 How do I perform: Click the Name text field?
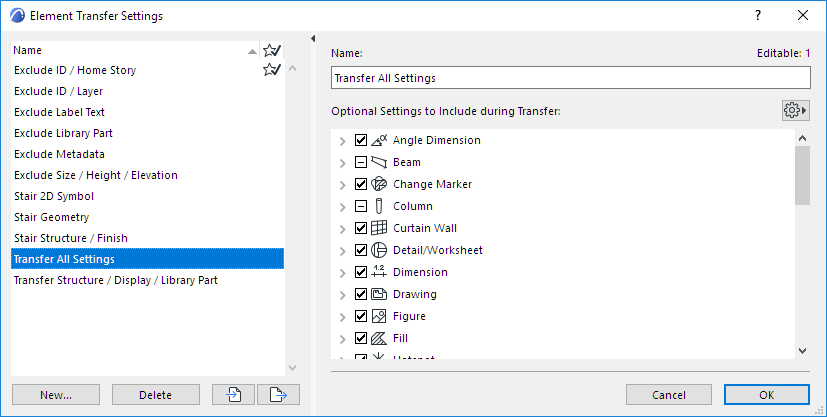(x=570, y=78)
